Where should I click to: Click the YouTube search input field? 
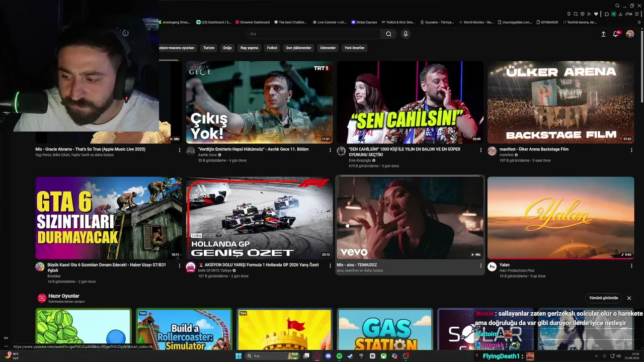(x=314, y=34)
